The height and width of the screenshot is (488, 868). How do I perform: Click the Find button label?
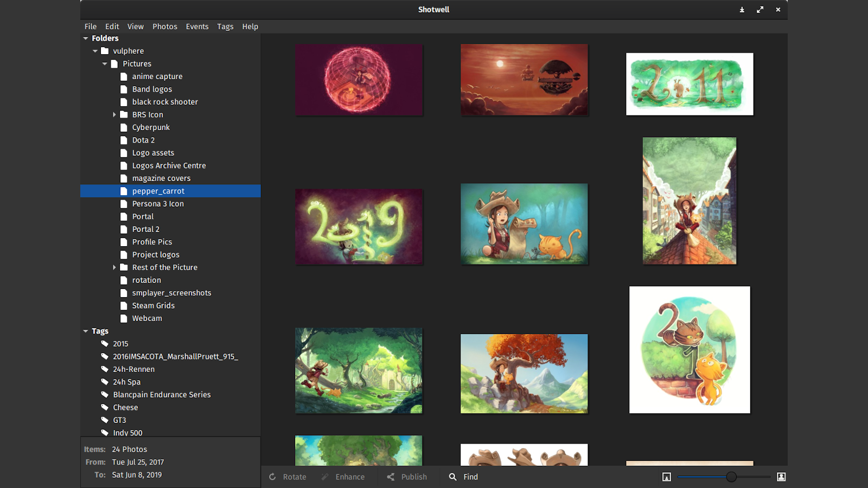point(471,477)
